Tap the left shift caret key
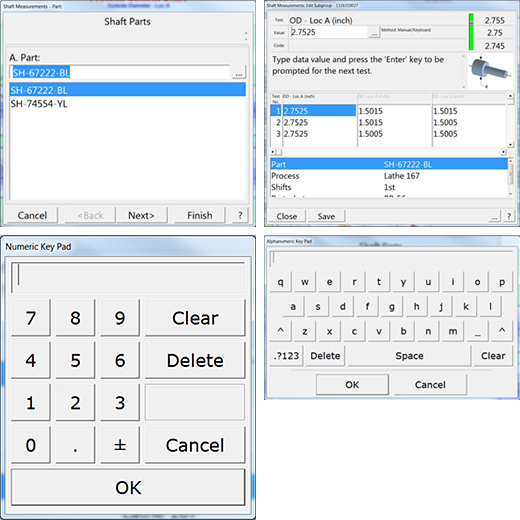 click(281, 331)
